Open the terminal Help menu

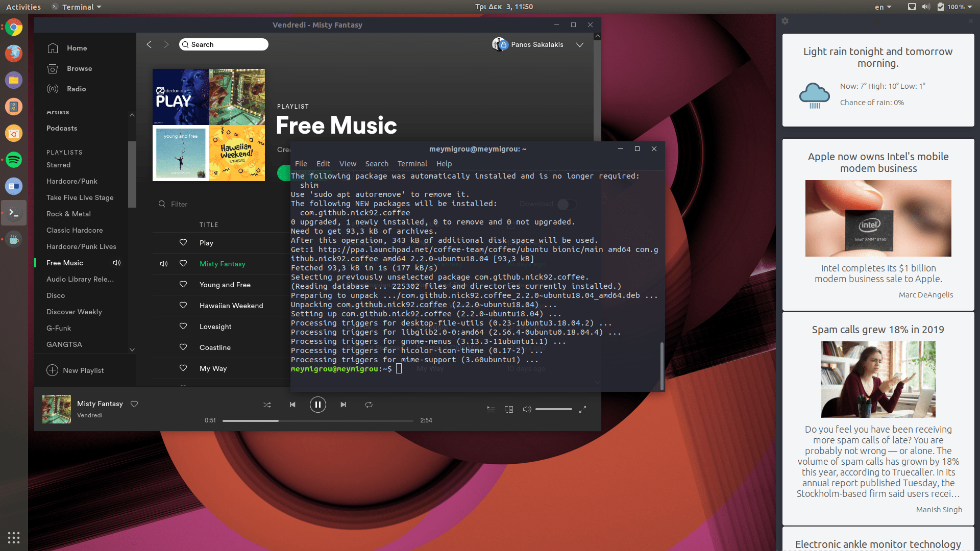[x=444, y=164]
